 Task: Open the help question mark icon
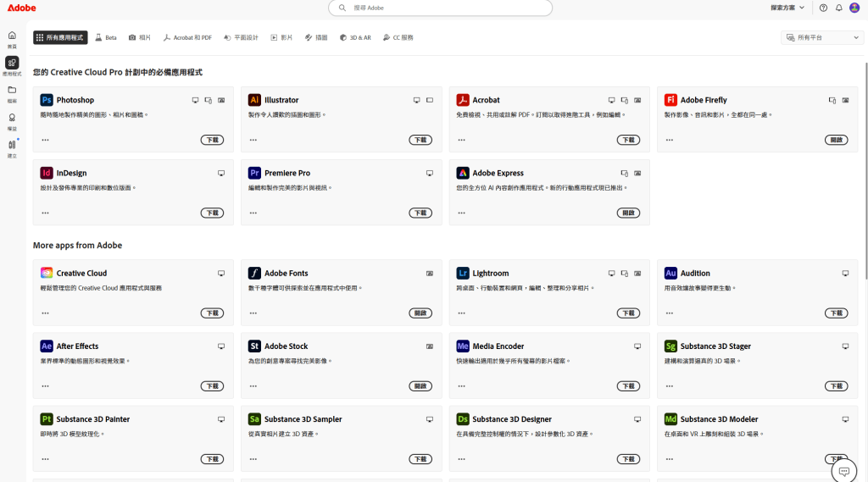[823, 8]
